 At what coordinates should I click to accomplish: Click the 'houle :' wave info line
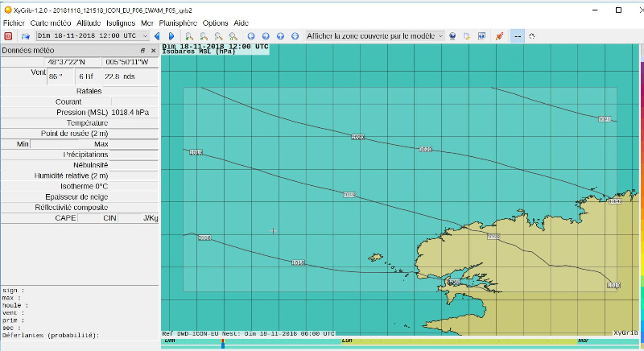pyautogui.click(x=15, y=305)
